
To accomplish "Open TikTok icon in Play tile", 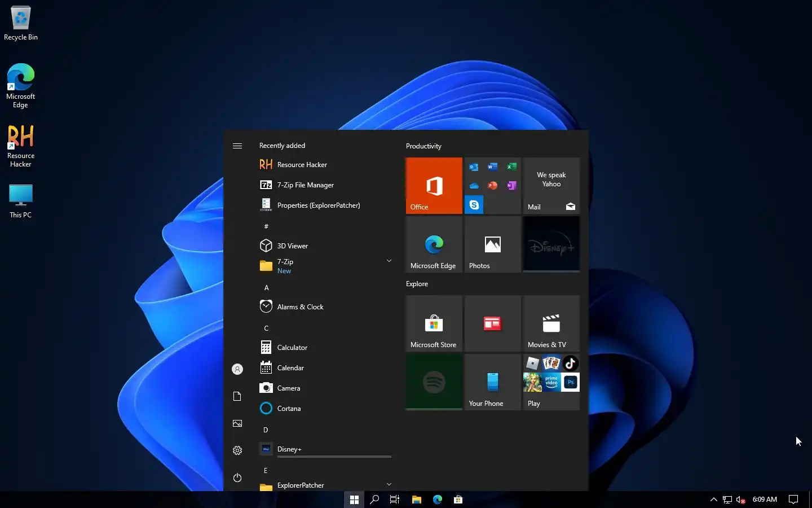I will point(570,364).
